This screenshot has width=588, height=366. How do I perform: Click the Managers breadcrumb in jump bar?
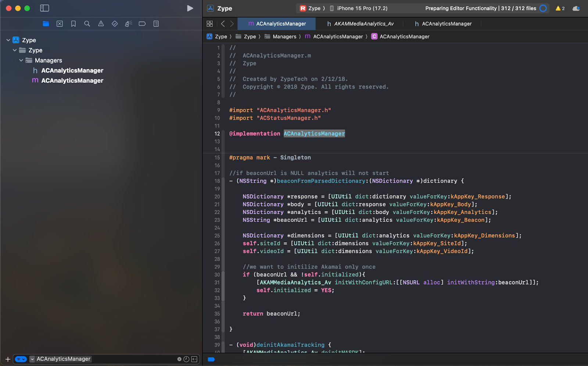[x=280, y=36]
